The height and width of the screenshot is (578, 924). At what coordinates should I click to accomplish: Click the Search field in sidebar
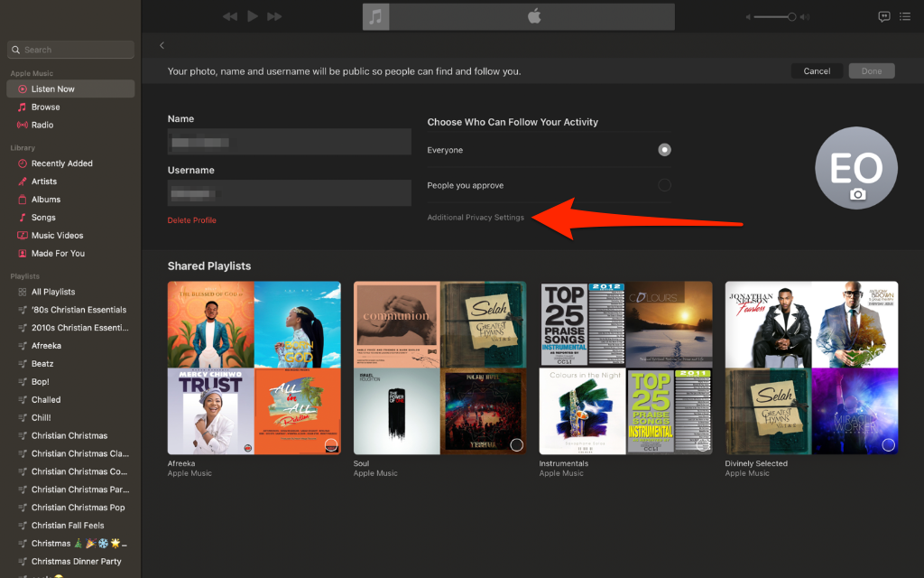coord(70,50)
